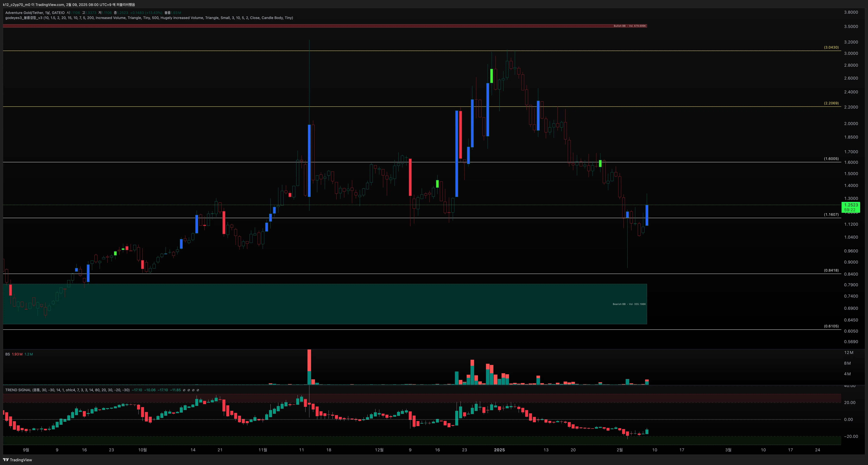Click the 11월 date axis label
Screen dimensions: 868x465
coord(263,450)
